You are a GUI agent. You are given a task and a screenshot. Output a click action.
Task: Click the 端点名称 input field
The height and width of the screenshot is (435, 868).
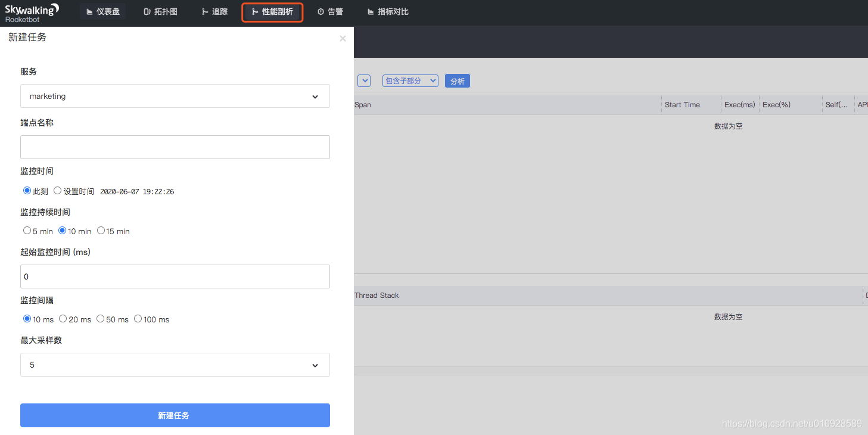pyautogui.click(x=175, y=147)
